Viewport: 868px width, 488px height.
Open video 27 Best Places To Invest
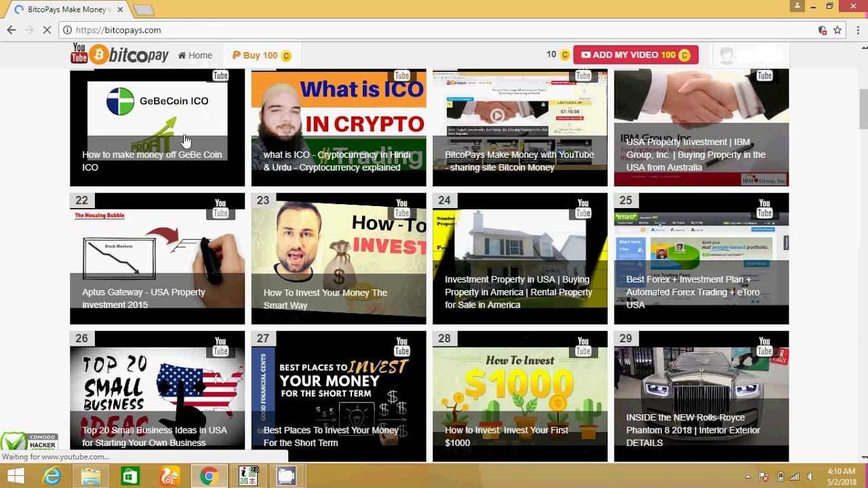point(338,396)
